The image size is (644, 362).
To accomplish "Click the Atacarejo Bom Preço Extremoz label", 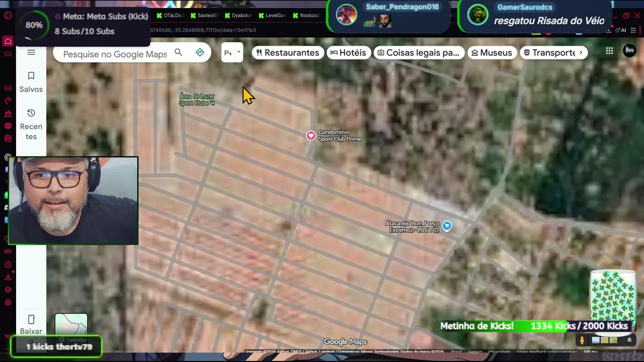I will pyautogui.click(x=412, y=227).
